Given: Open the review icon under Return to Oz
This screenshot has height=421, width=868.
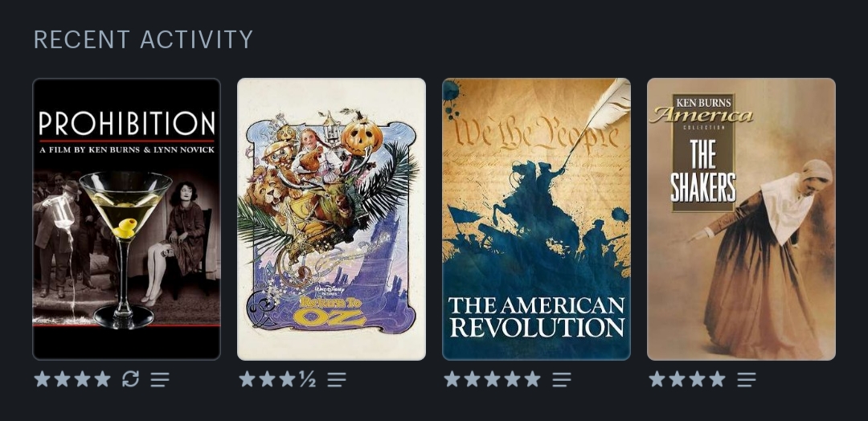Looking at the screenshot, I should coord(337,379).
